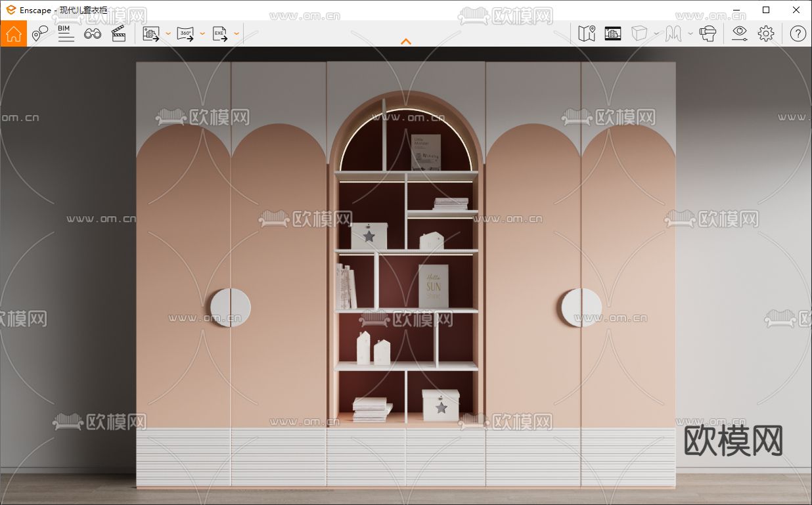Click the wings navigation mode icon

(673, 33)
